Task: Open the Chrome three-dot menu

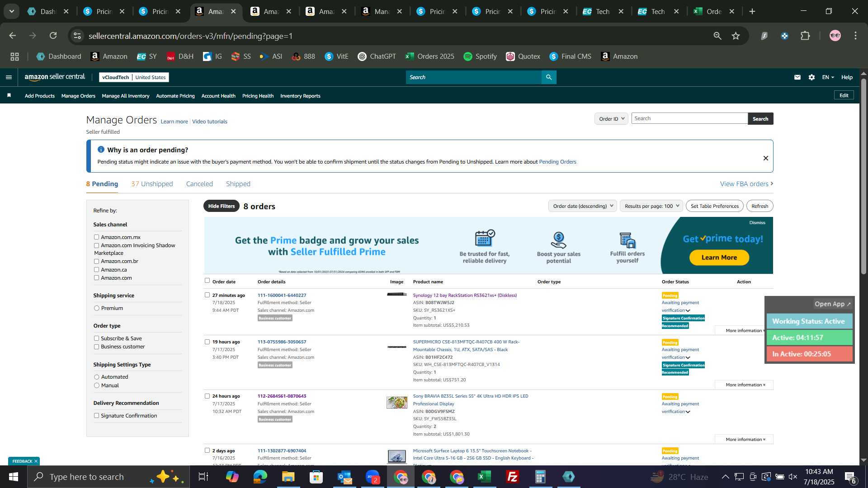Action: (x=855, y=36)
